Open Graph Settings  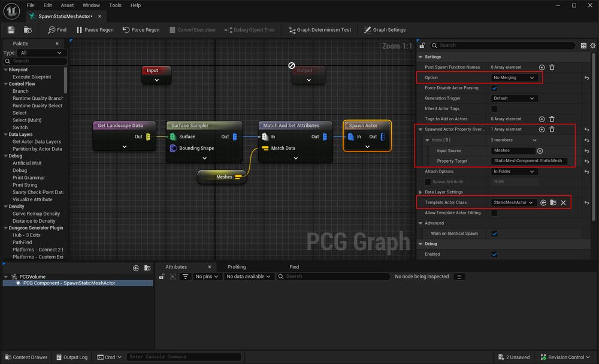[385, 30]
